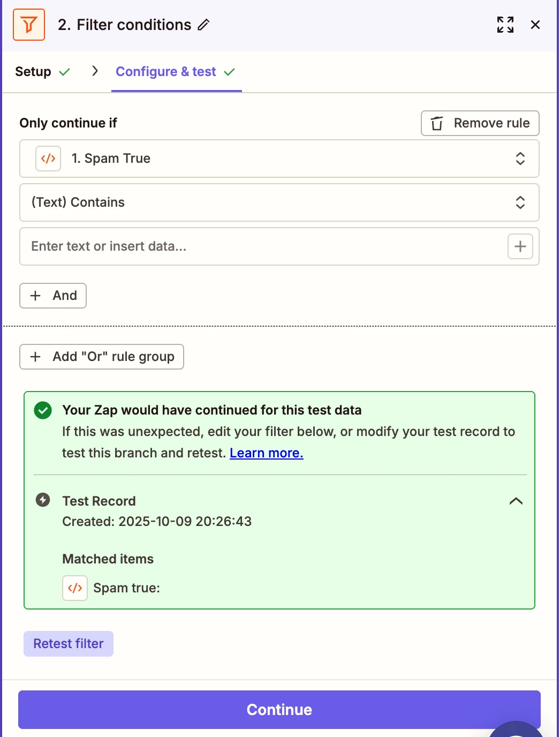Click the green success checkmark icon

43,411
